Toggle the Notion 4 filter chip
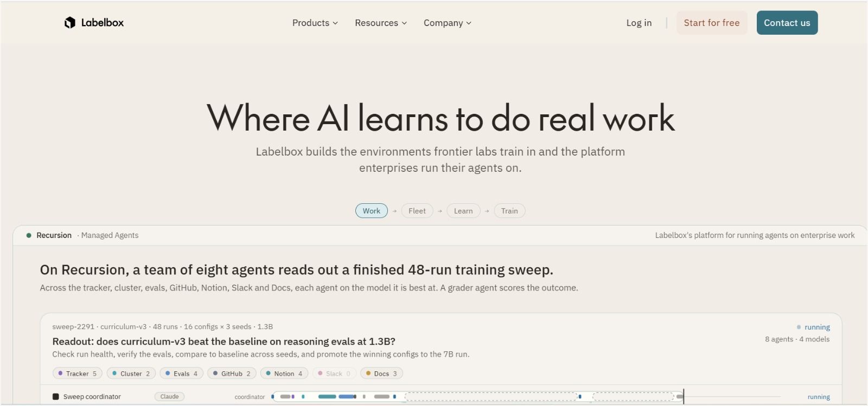Screen dimensions: 868x406 (x=284, y=373)
